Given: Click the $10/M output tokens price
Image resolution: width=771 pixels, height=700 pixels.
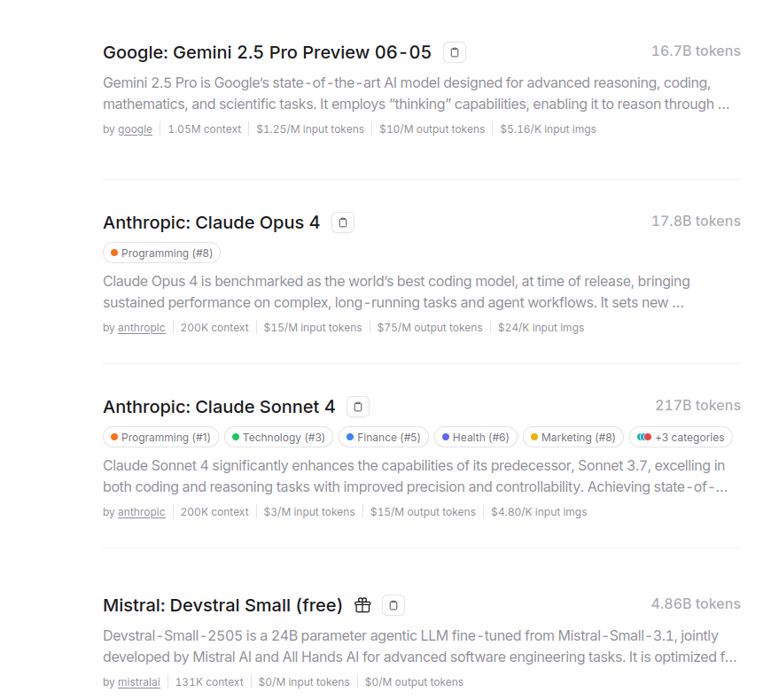Looking at the screenshot, I should click(432, 129).
